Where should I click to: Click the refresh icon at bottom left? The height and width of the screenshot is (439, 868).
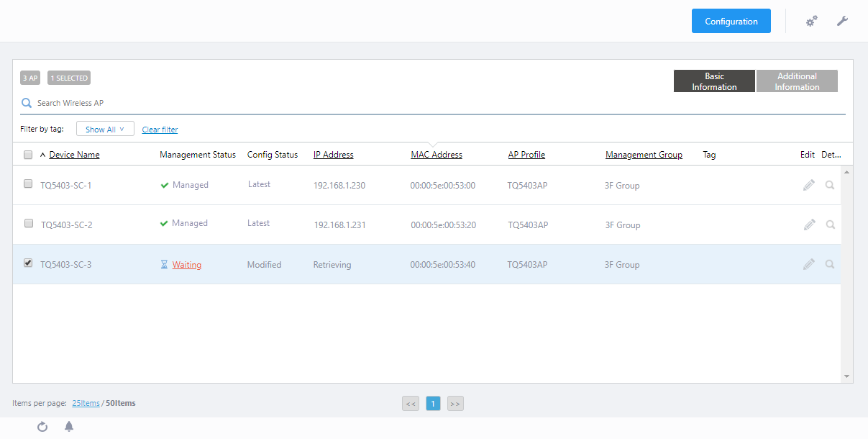(x=42, y=427)
